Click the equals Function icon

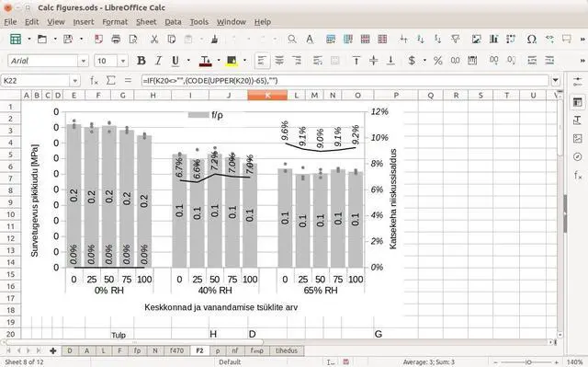pyautogui.click(x=129, y=80)
